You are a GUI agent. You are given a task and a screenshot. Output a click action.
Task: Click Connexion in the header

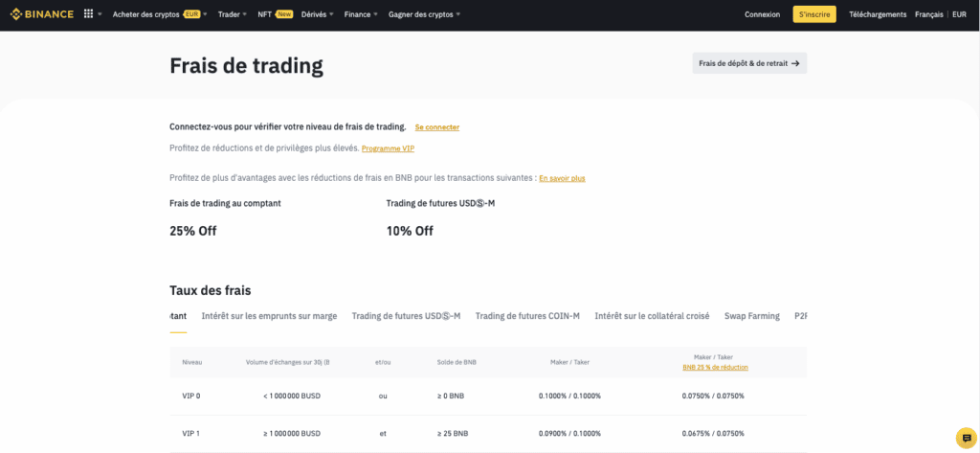point(762,14)
